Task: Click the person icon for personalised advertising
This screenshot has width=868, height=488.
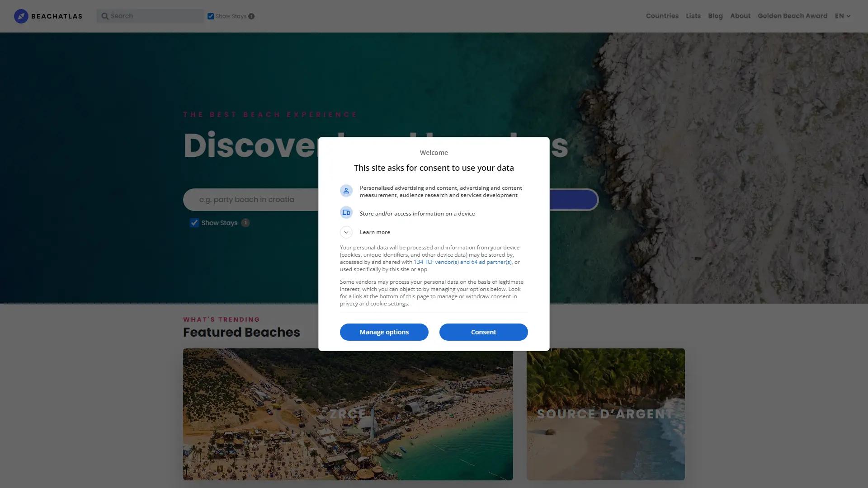Action: (346, 191)
